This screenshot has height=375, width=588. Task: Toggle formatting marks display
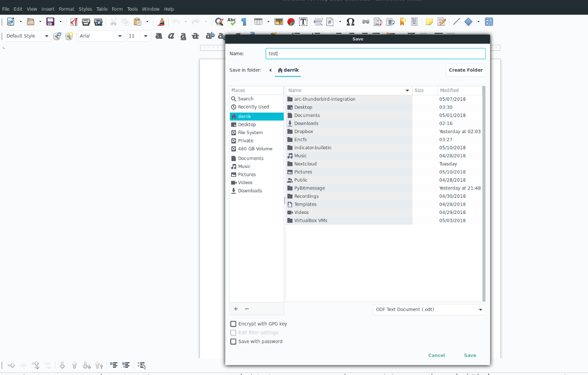pos(244,22)
